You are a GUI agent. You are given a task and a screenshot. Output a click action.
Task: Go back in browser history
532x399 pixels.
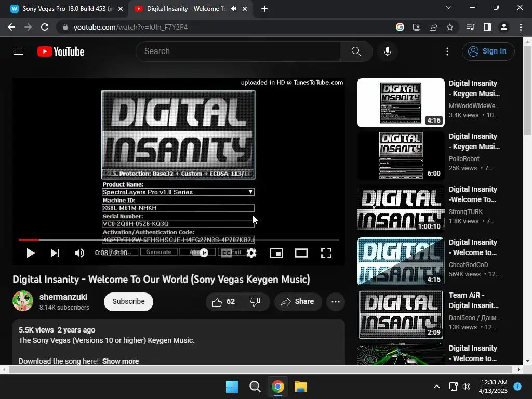(x=11, y=27)
